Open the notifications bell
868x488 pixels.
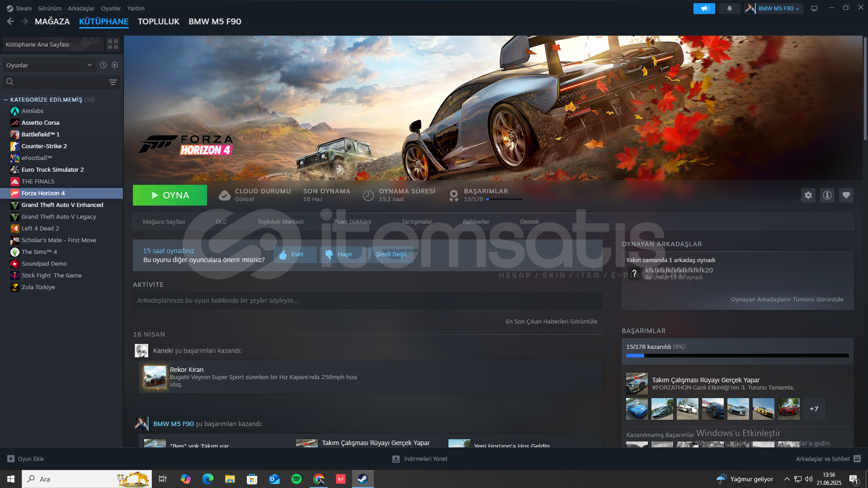point(729,8)
